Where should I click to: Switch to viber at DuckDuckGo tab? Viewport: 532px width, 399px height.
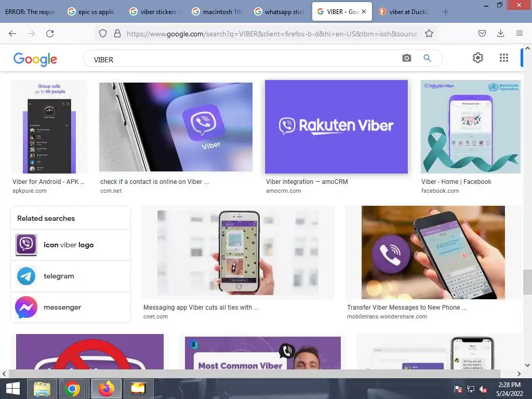click(x=404, y=12)
